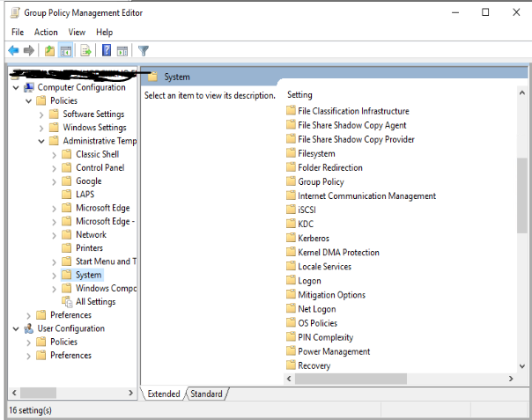Select File Share Shadow Copy Provider
Viewport: 532px width, 420px height.
356,139
